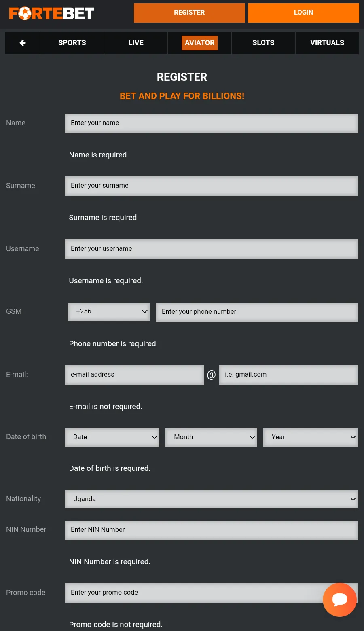
Task: Open the SLOTS section
Action: coord(263,43)
